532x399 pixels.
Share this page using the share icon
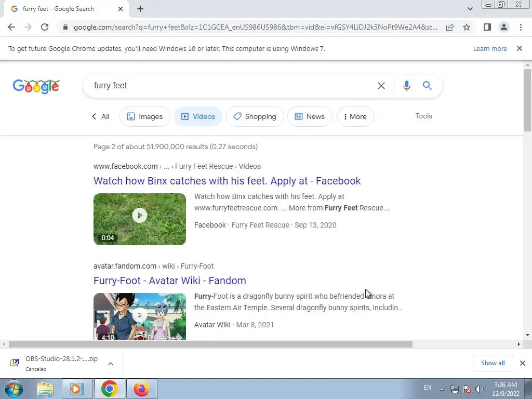click(x=450, y=27)
